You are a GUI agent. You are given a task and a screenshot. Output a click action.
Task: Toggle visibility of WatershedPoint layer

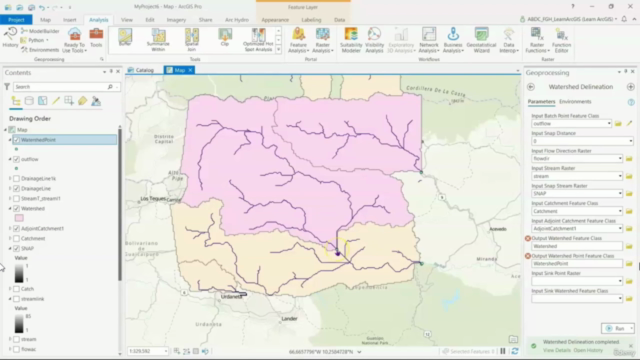pos(16,140)
